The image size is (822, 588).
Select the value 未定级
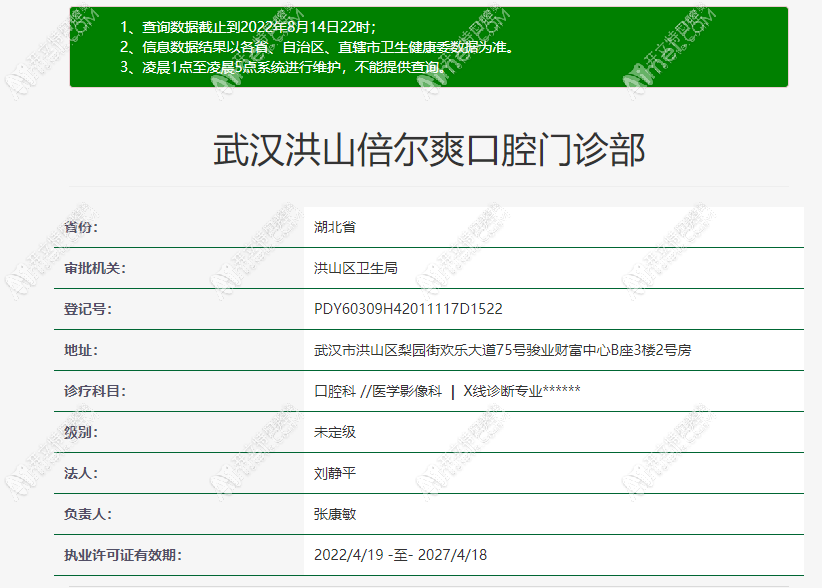pyautogui.click(x=335, y=432)
